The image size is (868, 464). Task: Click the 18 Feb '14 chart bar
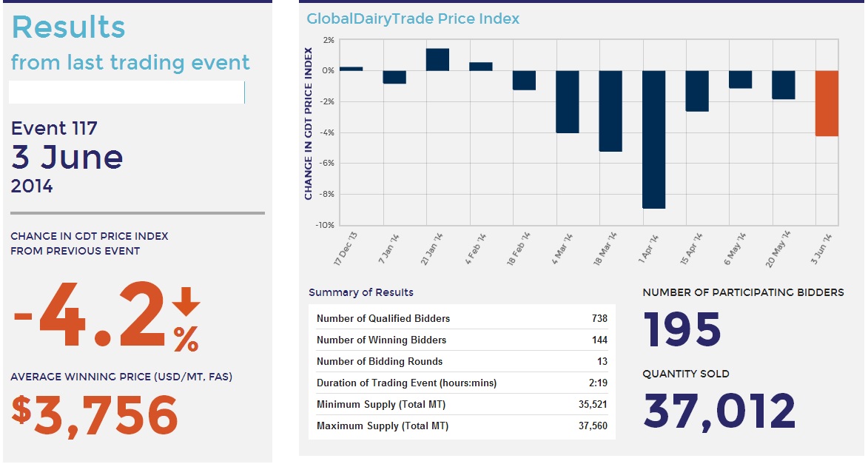tap(524, 81)
